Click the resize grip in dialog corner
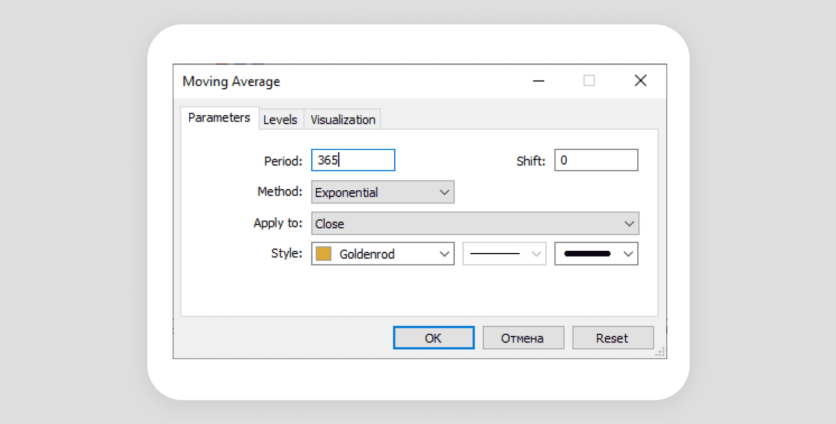Image resolution: width=836 pixels, height=424 pixels. tap(660, 352)
